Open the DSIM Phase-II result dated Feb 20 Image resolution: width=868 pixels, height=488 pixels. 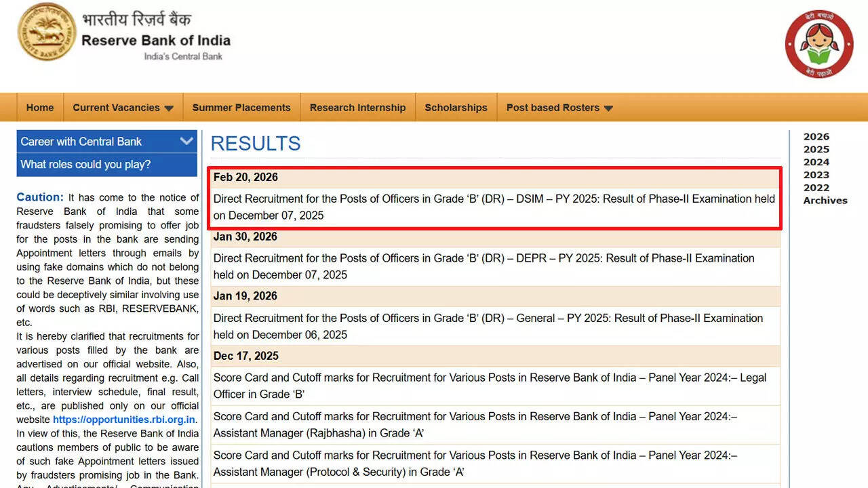[494, 207]
